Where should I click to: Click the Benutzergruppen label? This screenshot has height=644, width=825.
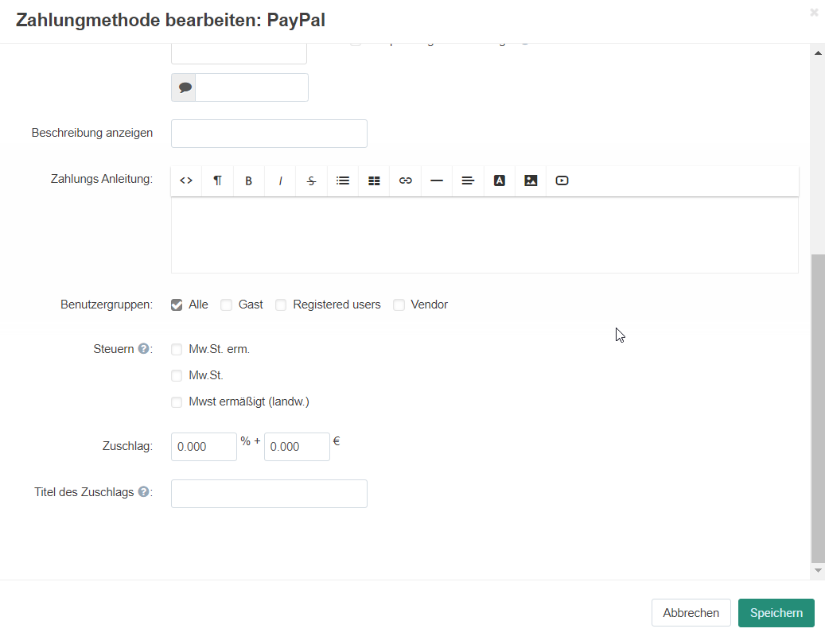coord(107,305)
